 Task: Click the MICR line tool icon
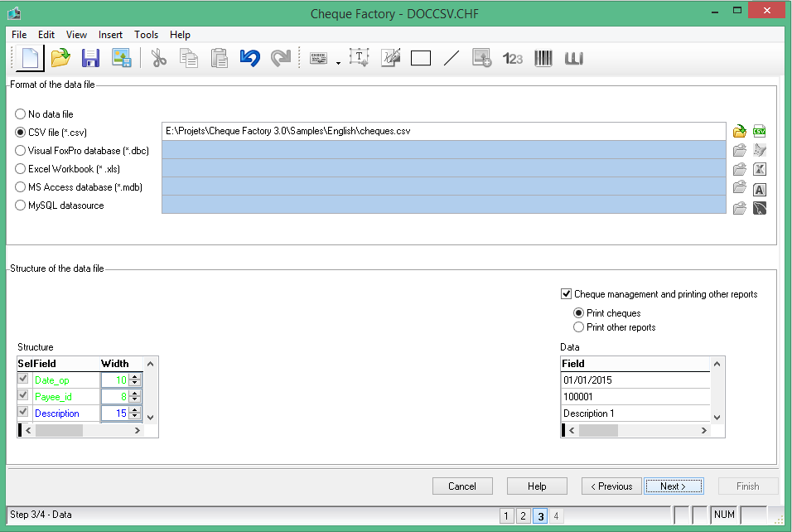(x=574, y=59)
